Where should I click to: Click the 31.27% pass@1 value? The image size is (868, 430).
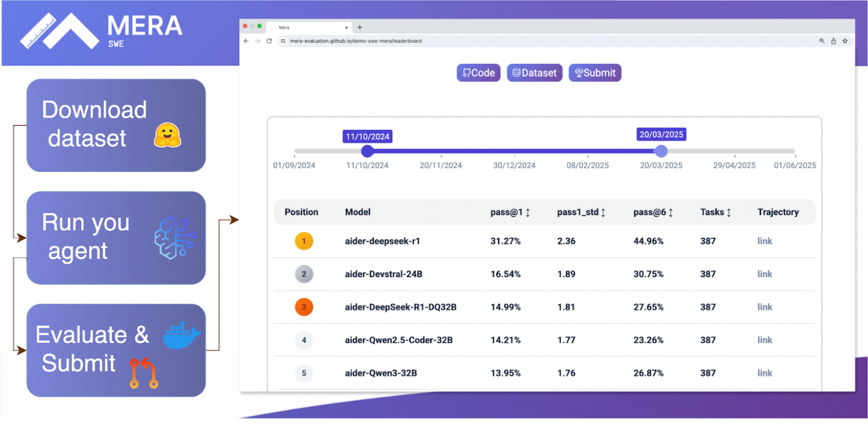pyautogui.click(x=505, y=241)
